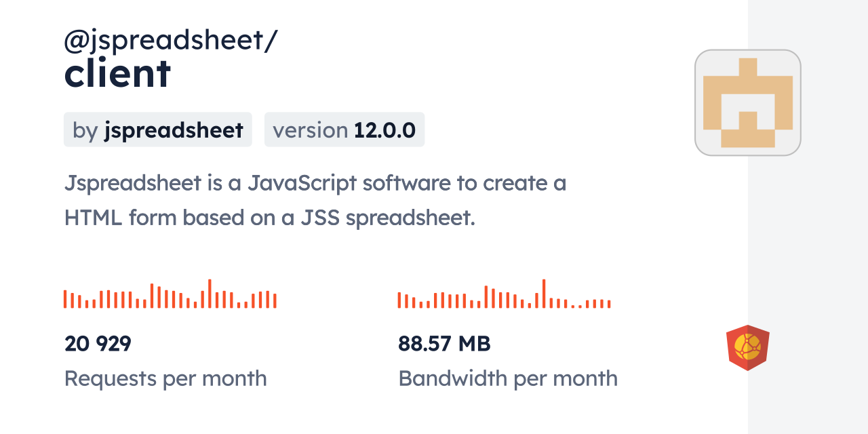Click the tallest bar in requests chart
868x434 pixels.
[210, 294]
